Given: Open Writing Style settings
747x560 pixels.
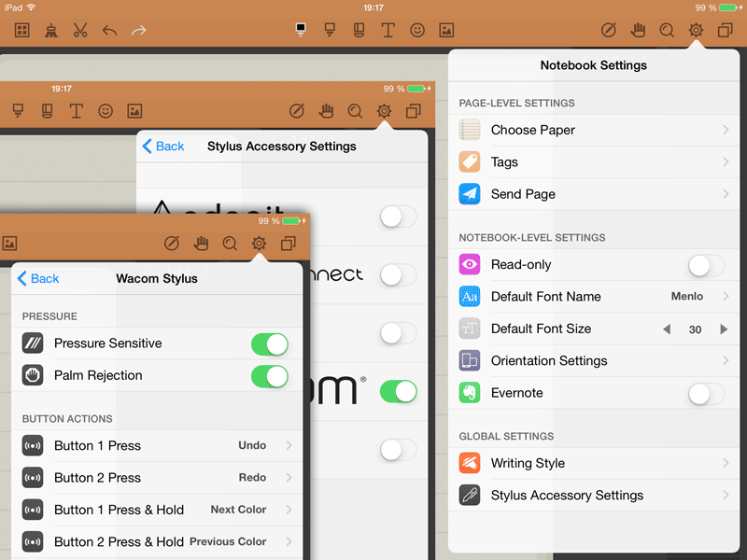Looking at the screenshot, I should pyautogui.click(x=594, y=464).
